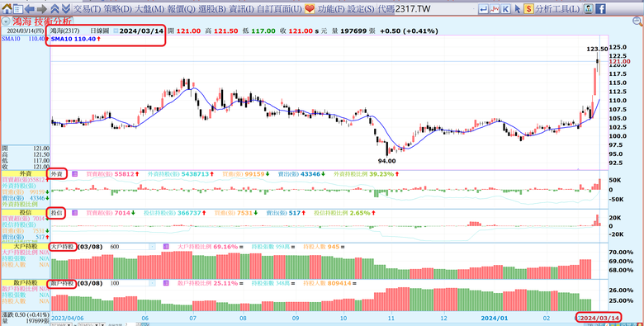This screenshot has width=644, height=326.
Task: Click the 2023/04/06 start date on time axis
Action: click(69, 318)
